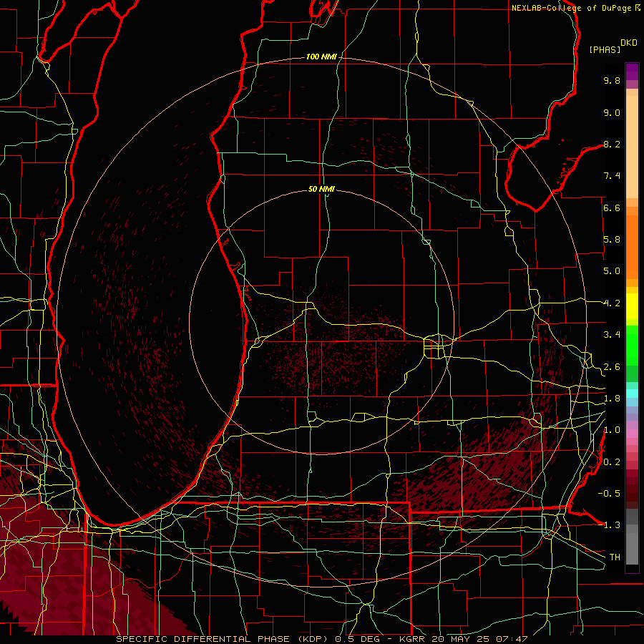Pick the cyan segment of the color bar
The width and height of the screenshot is (644, 644).
pos(632,393)
